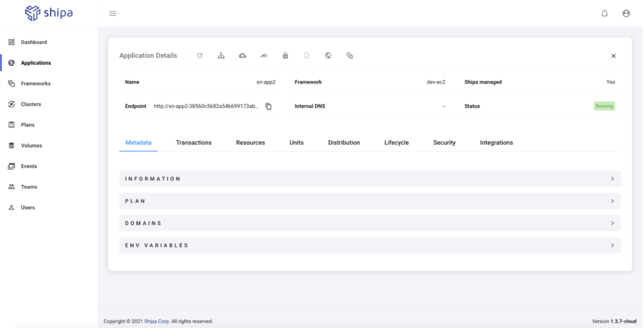This screenshot has height=328, width=644.
Task: Click the green Running status badge
Action: (x=604, y=106)
